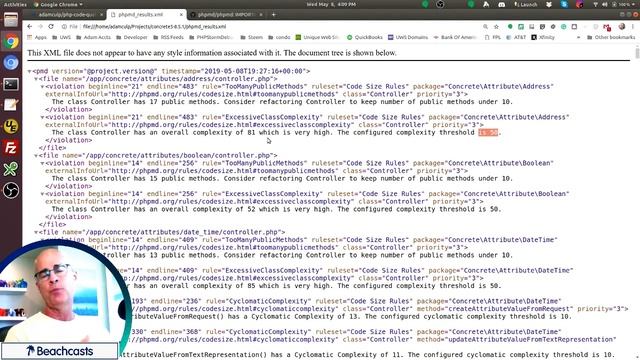The width and height of the screenshot is (640, 360).
Task: Collapse file node boolean/controller.php
Action: [36, 156]
